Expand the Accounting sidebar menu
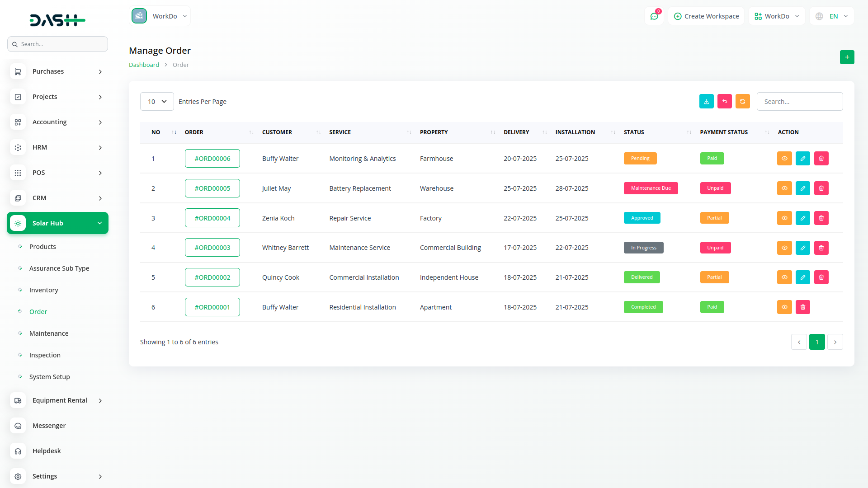868x488 pixels. click(57, 122)
